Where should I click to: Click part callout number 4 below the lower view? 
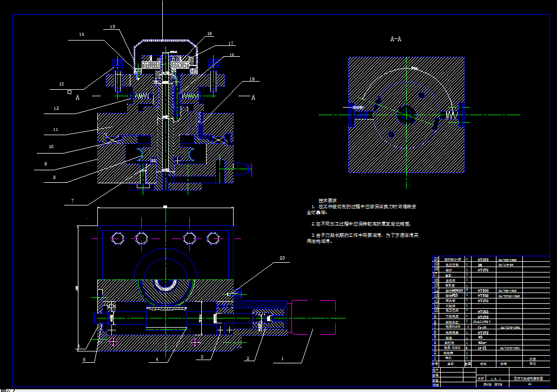point(157,360)
